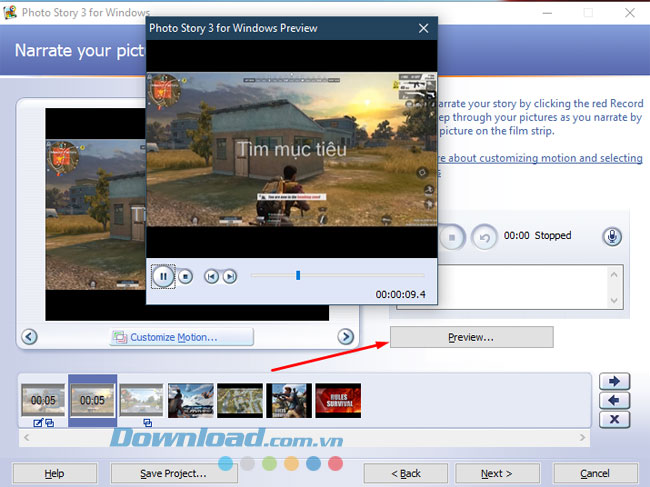Remove selected picture with X button
Image resolution: width=650 pixels, height=487 pixels.
coord(613,420)
